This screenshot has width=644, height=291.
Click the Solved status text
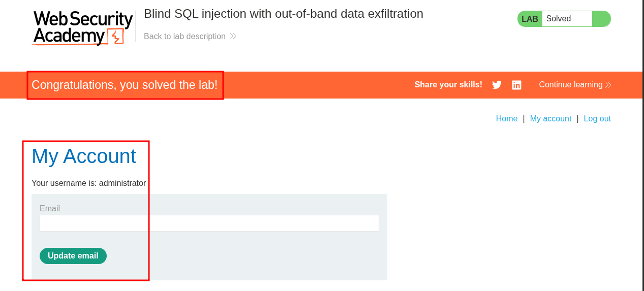click(558, 19)
